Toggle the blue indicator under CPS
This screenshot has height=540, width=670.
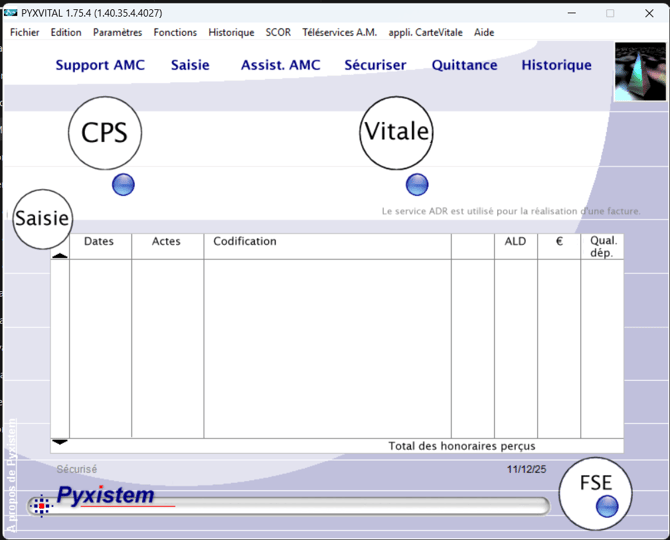click(x=123, y=184)
